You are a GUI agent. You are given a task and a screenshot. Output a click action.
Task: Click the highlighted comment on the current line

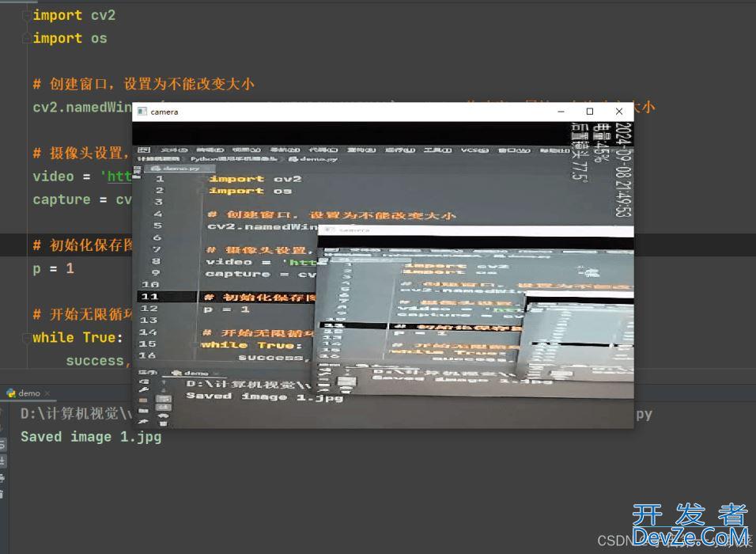[82, 245]
